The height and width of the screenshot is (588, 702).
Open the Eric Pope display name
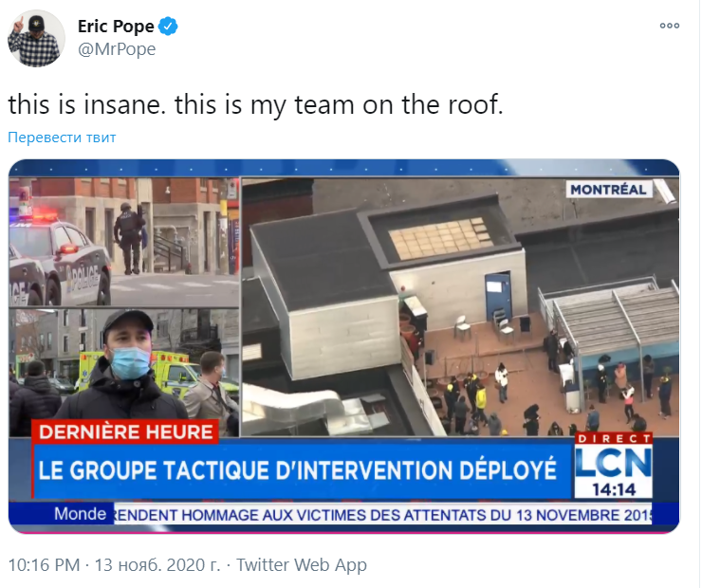coord(116,27)
